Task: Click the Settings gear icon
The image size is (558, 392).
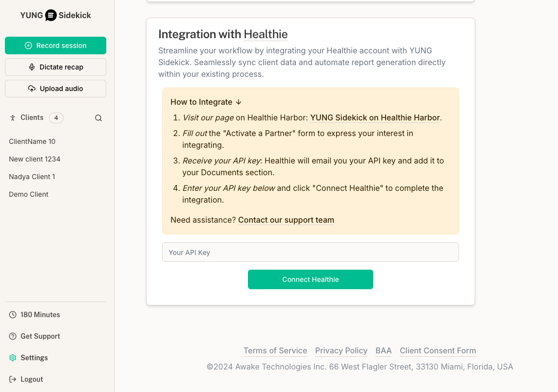Action: click(x=13, y=358)
